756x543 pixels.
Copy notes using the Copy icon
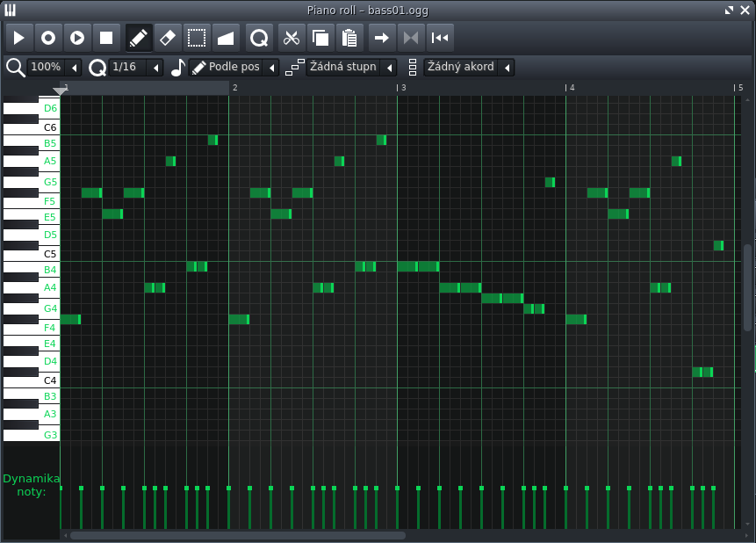[320, 38]
